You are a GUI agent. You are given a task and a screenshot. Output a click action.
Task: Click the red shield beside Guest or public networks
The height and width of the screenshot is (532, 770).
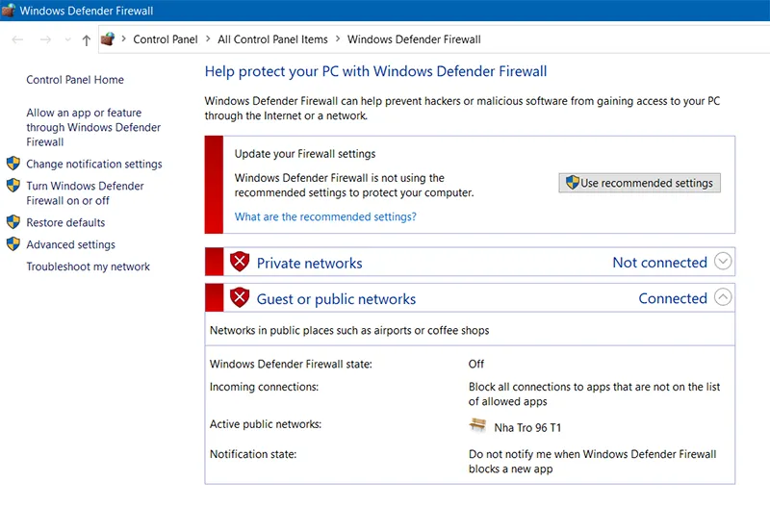point(240,298)
